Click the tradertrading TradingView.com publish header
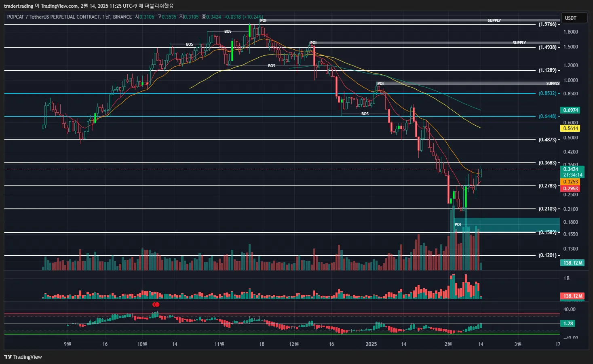 click(x=89, y=6)
